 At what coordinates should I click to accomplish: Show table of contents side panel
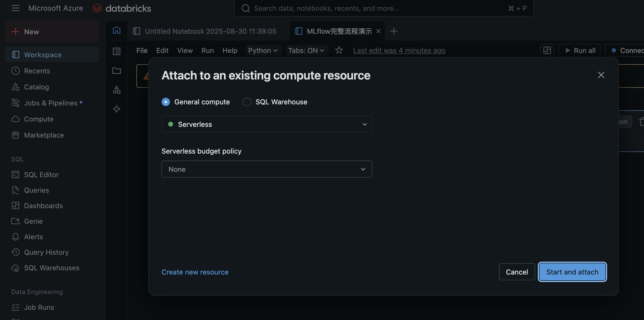117,51
